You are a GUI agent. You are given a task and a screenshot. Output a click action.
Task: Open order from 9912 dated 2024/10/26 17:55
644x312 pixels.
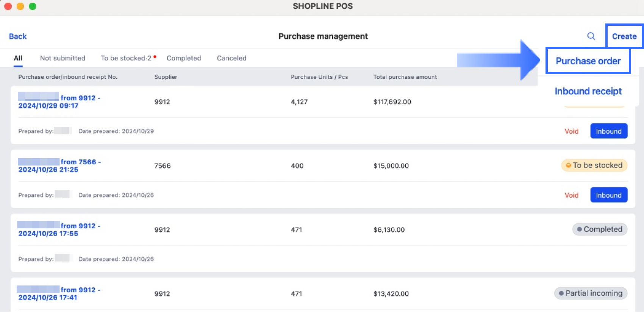59,229
